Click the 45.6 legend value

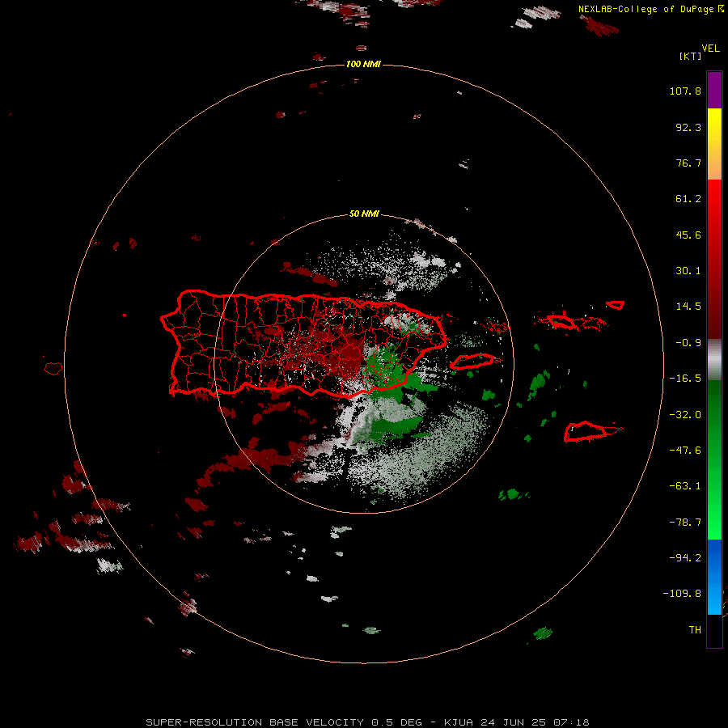[688, 235]
